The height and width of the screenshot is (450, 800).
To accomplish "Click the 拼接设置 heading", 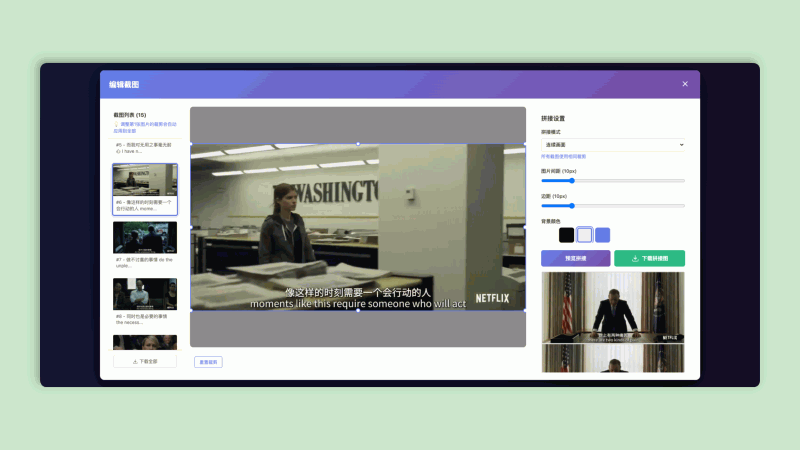I will click(553, 118).
